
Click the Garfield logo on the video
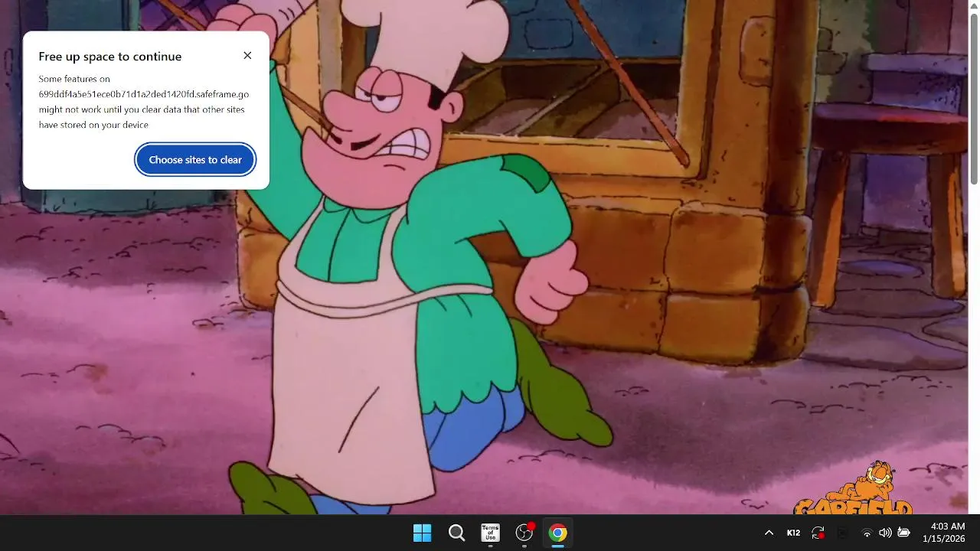click(x=854, y=488)
